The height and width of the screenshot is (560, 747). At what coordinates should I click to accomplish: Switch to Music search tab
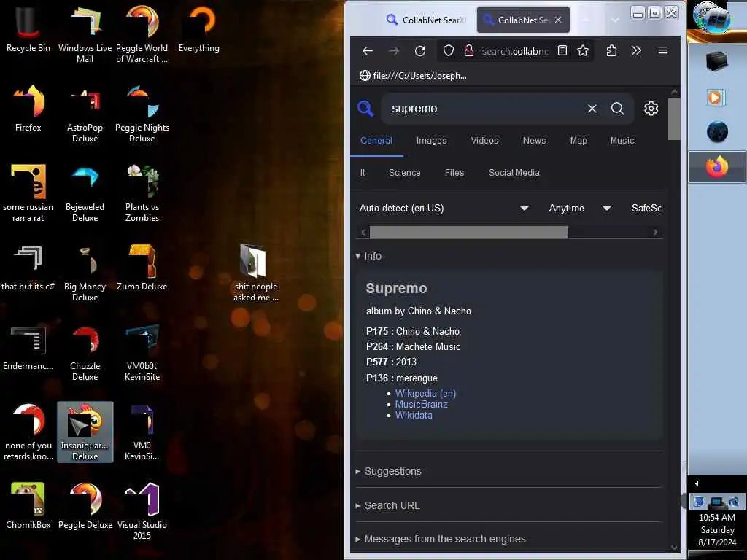coord(622,141)
